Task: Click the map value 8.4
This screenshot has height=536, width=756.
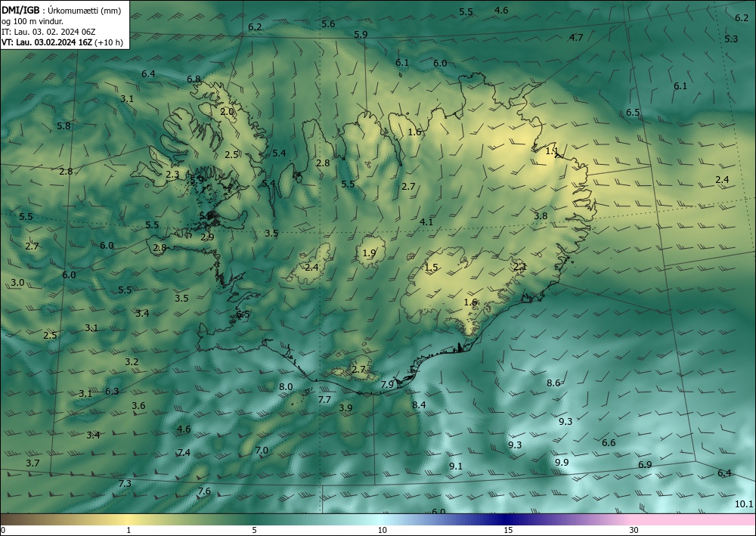Action: [419, 405]
